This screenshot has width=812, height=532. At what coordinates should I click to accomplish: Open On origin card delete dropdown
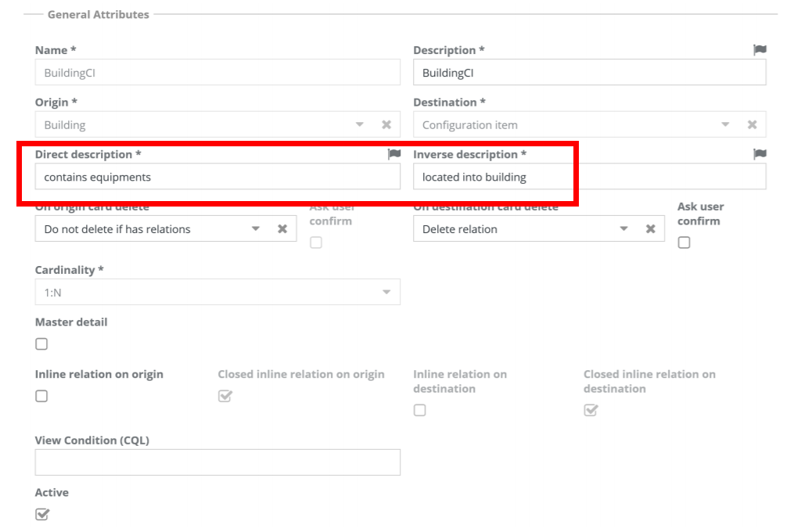(255, 229)
